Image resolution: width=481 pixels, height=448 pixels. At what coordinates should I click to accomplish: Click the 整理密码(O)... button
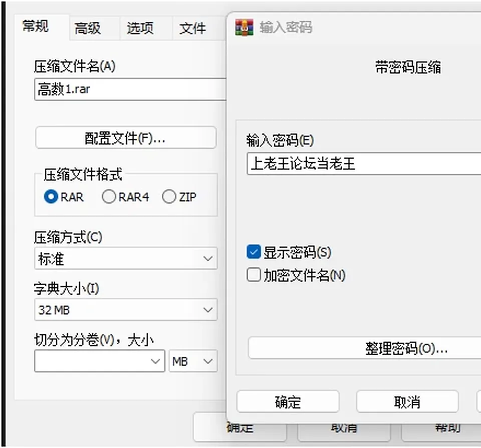365,348
